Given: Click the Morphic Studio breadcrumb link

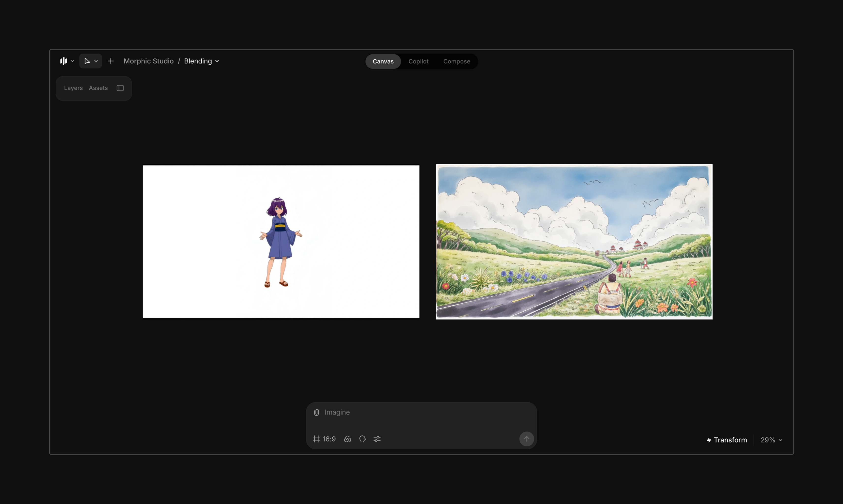Looking at the screenshot, I should (x=148, y=61).
